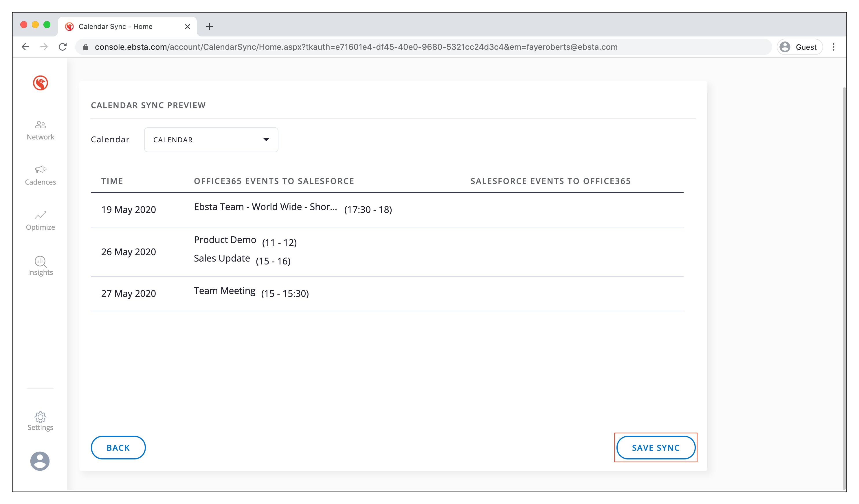Select the Calendar Sync - Home tab
This screenshot has width=859, height=504.
point(116,27)
